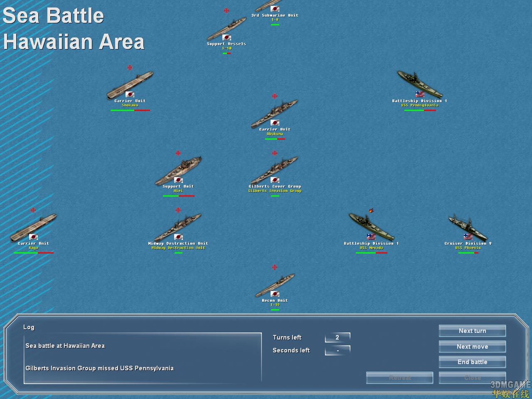
Task: Select the Gilberts Invasion Group ship
Action: pos(274,170)
